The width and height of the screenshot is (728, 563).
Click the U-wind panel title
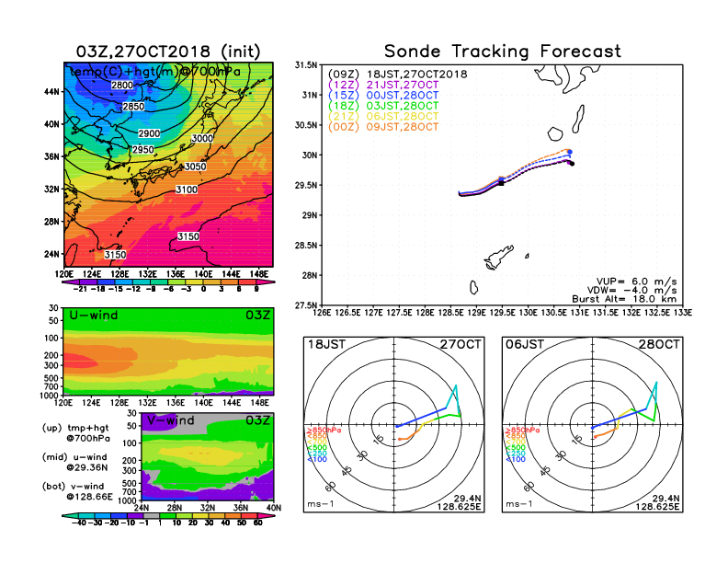coord(95,316)
